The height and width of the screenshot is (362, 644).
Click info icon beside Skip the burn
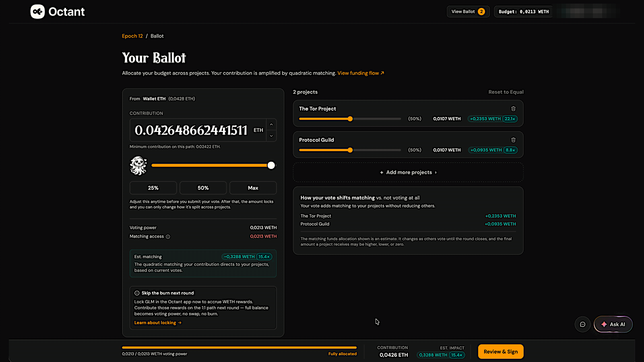(x=137, y=293)
